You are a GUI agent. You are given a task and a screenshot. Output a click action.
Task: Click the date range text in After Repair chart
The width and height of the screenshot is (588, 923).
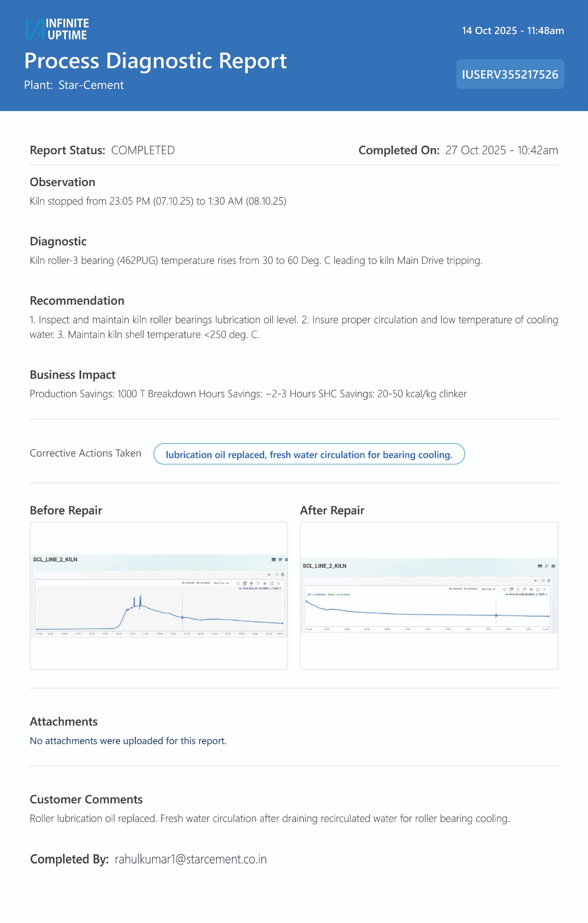coord(463,589)
